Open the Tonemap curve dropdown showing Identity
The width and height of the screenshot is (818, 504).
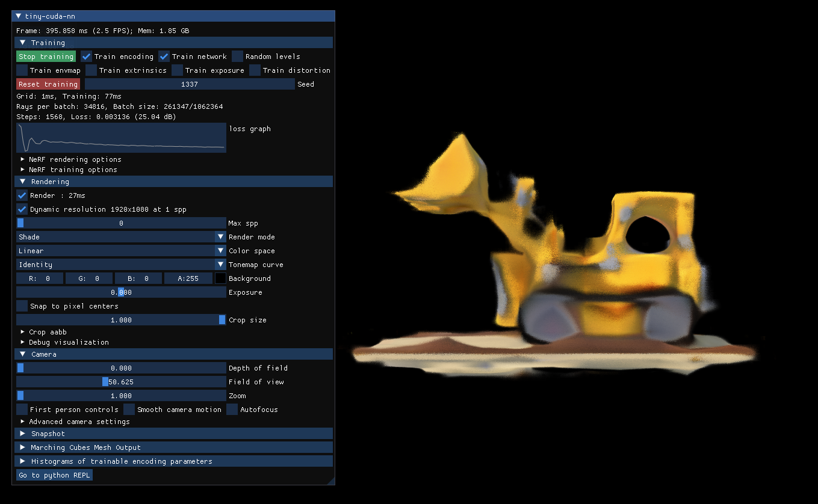(x=121, y=265)
